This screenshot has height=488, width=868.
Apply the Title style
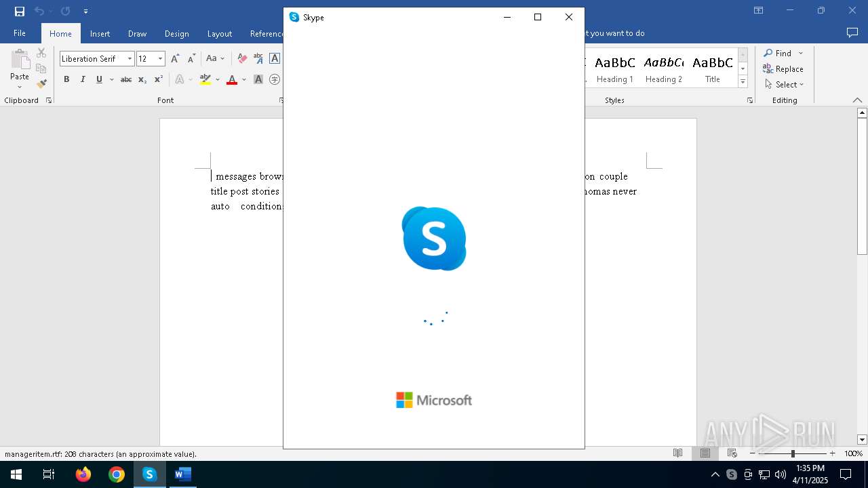click(713, 68)
